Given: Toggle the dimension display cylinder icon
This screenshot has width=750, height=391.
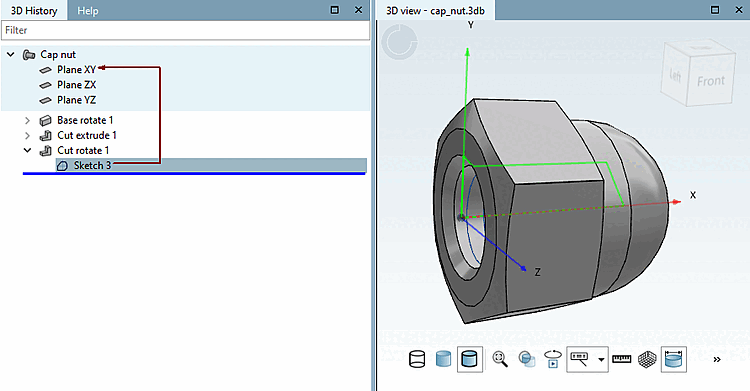Looking at the screenshot, I should (673, 359).
